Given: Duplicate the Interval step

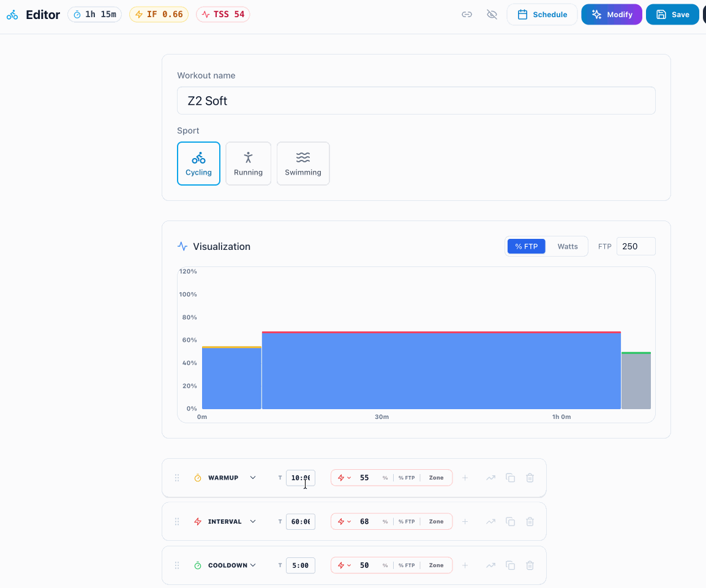Looking at the screenshot, I should pos(510,521).
